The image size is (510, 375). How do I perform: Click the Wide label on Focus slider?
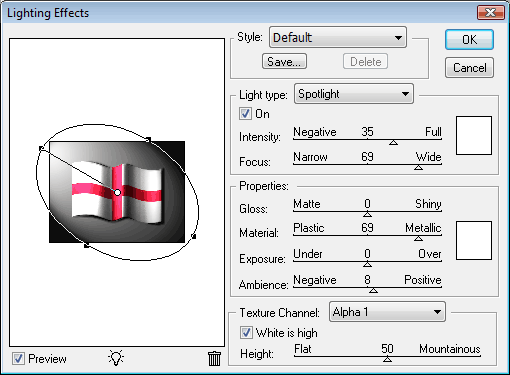click(428, 157)
